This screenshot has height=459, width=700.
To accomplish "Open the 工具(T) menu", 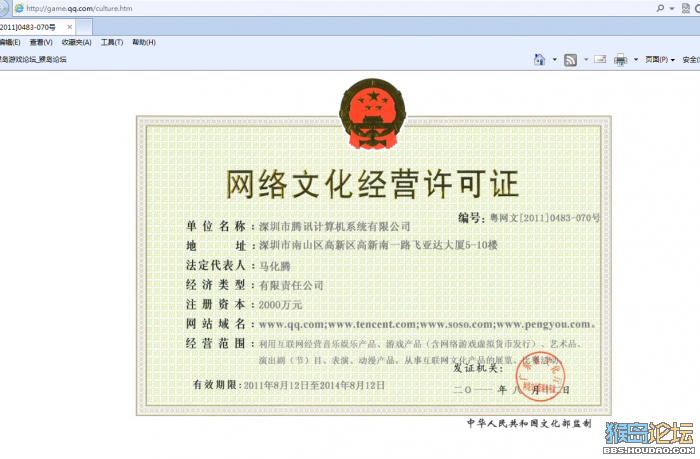I will pos(112,42).
